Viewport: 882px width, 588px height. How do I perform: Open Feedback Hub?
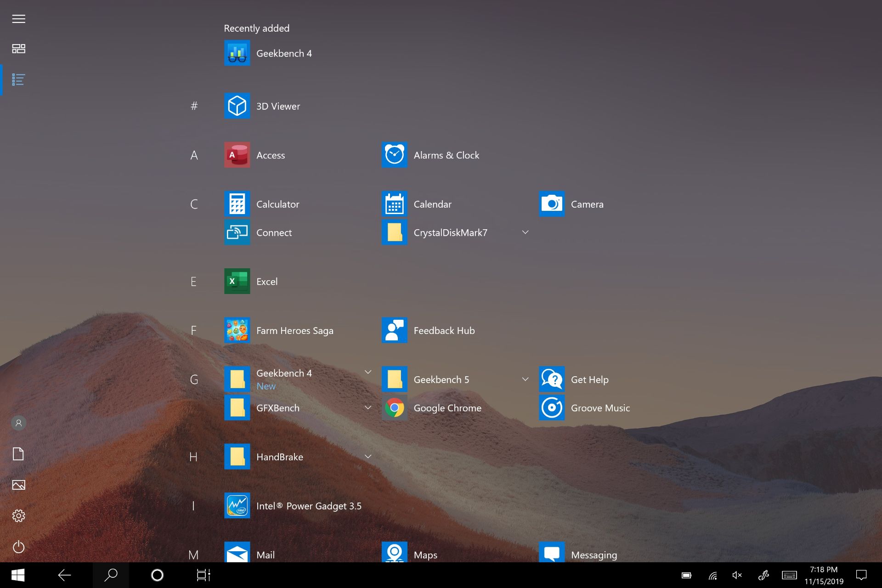(x=429, y=330)
